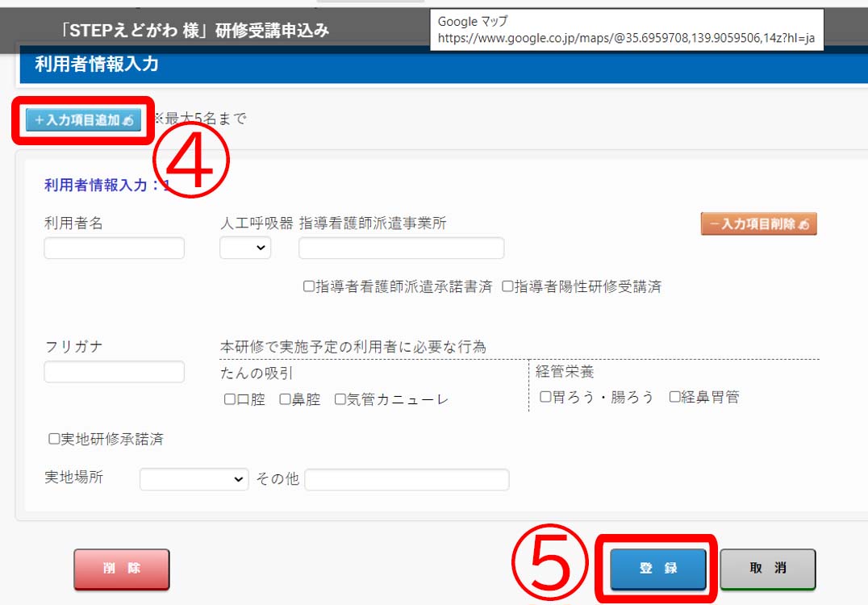Tick the 鼻腔 checkbox
The height and width of the screenshot is (605, 868).
(x=285, y=399)
